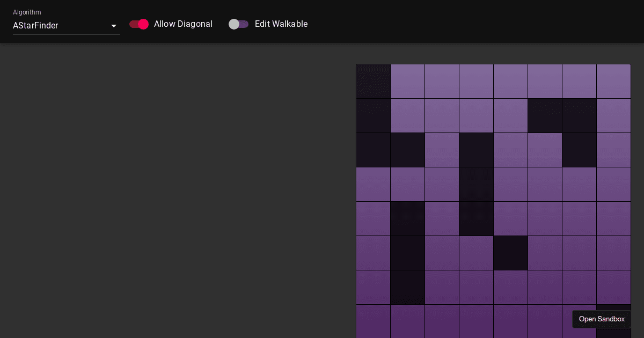This screenshot has height=338, width=644.
Task: Click the Allow Diagonal label text
Action: click(x=183, y=24)
